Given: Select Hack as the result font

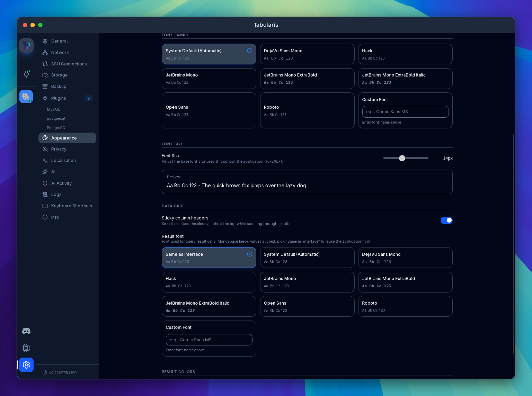Looking at the screenshot, I should tap(209, 282).
